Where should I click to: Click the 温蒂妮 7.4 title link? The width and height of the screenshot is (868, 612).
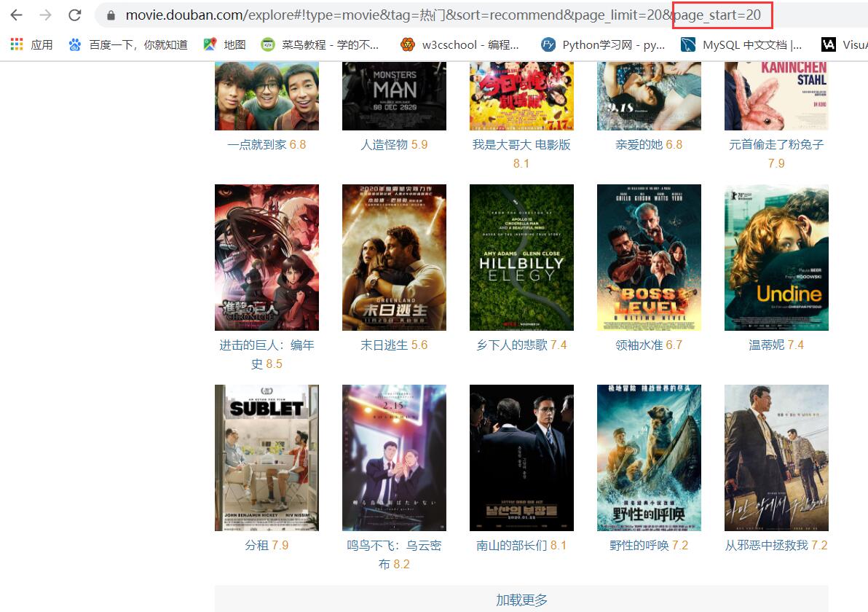776,345
